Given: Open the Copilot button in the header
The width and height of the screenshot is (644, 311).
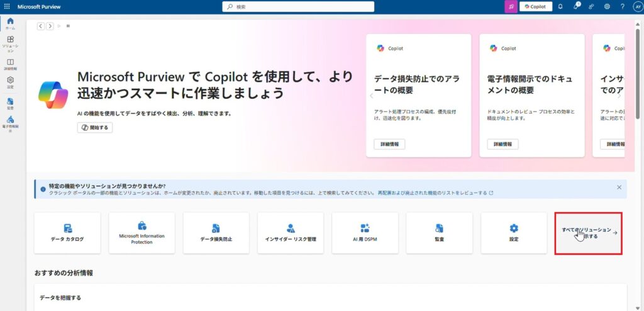Looking at the screenshot, I should (536, 6).
